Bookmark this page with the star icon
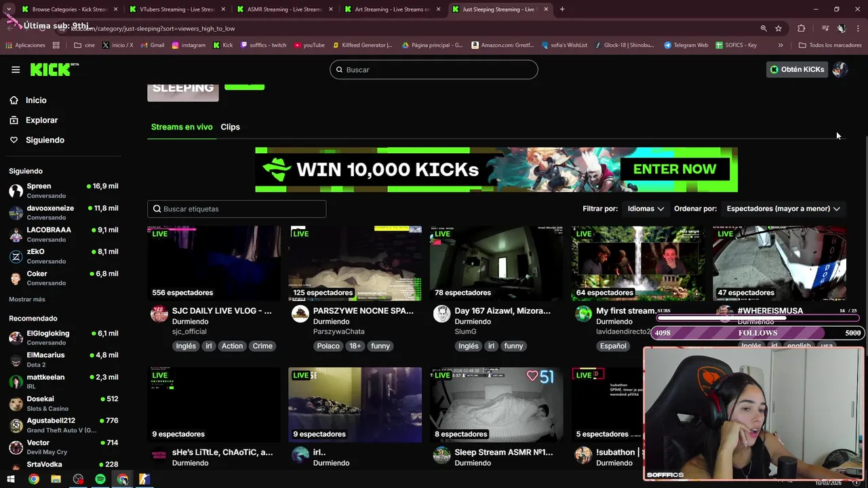The image size is (868, 488). [778, 28]
